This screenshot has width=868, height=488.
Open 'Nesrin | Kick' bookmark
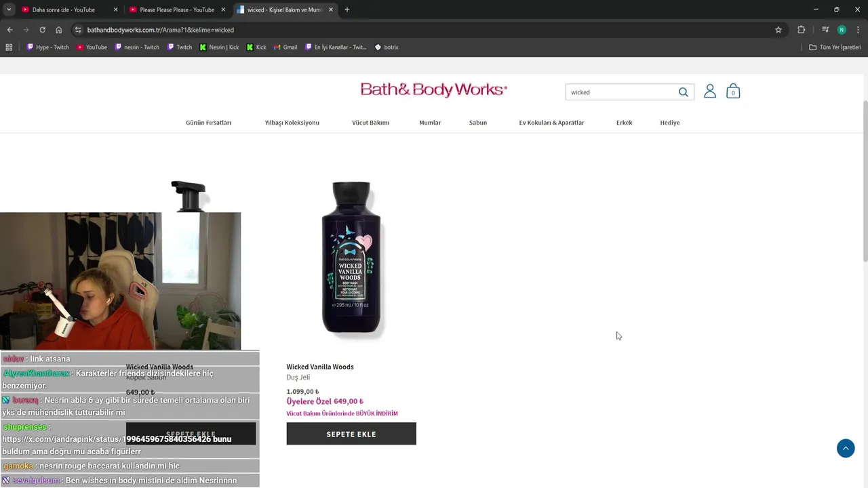pyautogui.click(x=219, y=47)
